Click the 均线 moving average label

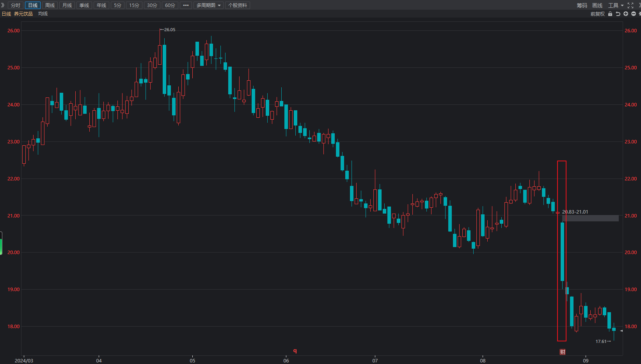tap(43, 14)
